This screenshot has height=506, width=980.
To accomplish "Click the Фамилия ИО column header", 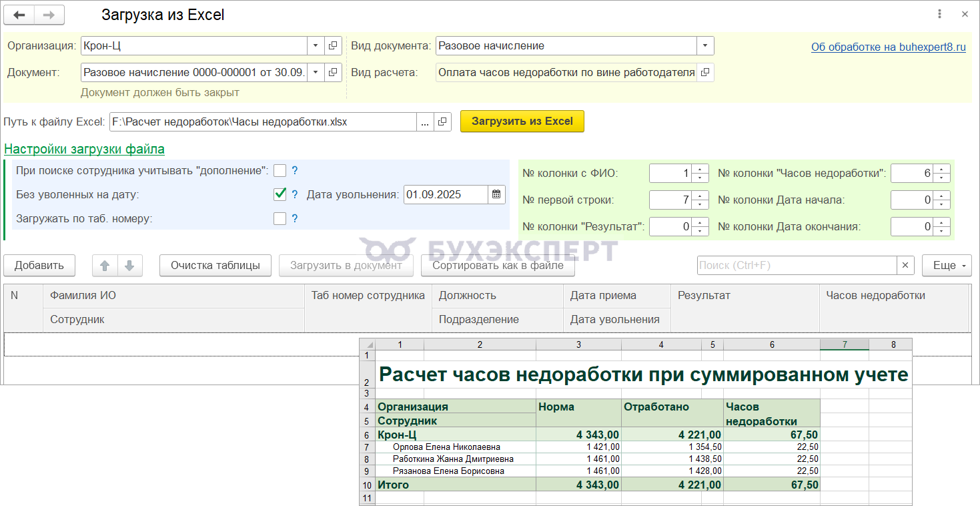I will pos(173,296).
